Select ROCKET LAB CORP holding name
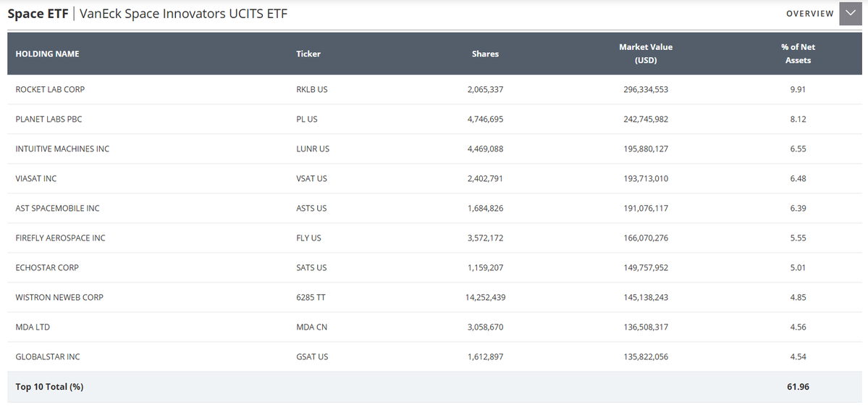Image resolution: width=868 pixels, height=410 pixels. [x=51, y=89]
